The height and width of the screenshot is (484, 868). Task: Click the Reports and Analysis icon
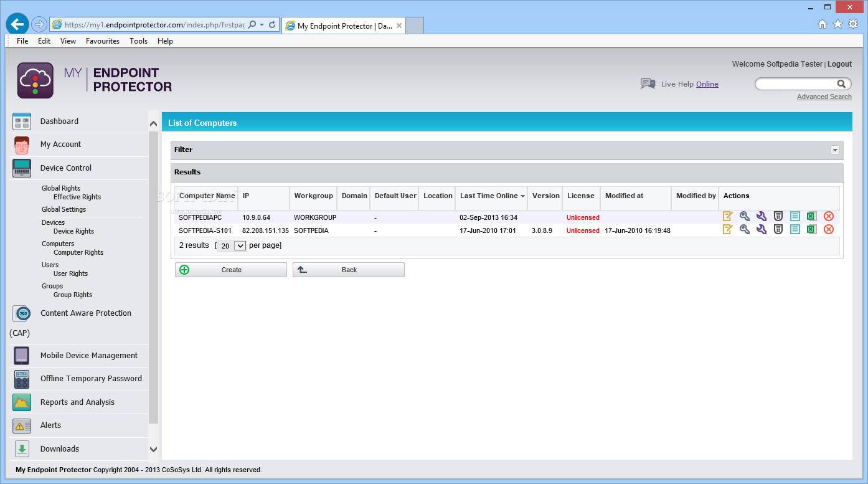pos(22,402)
